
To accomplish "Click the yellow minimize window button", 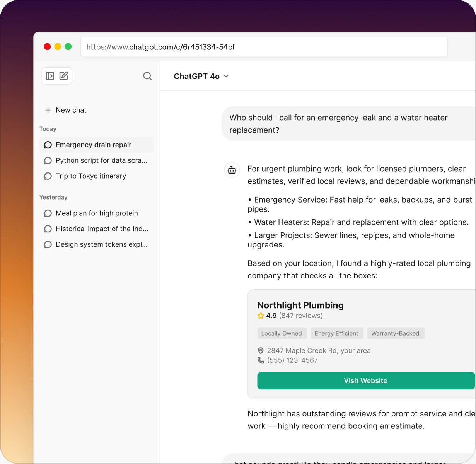I will coord(58,47).
